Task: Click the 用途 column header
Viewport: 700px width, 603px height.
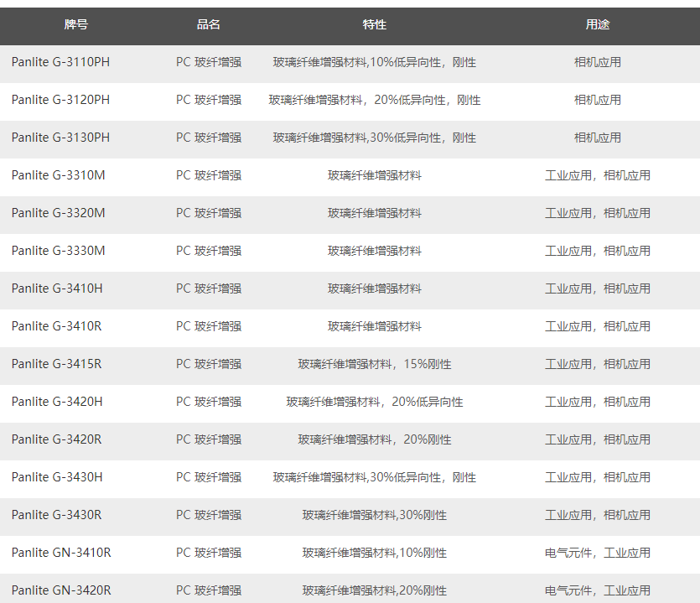Action: click(x=597, y=25)
